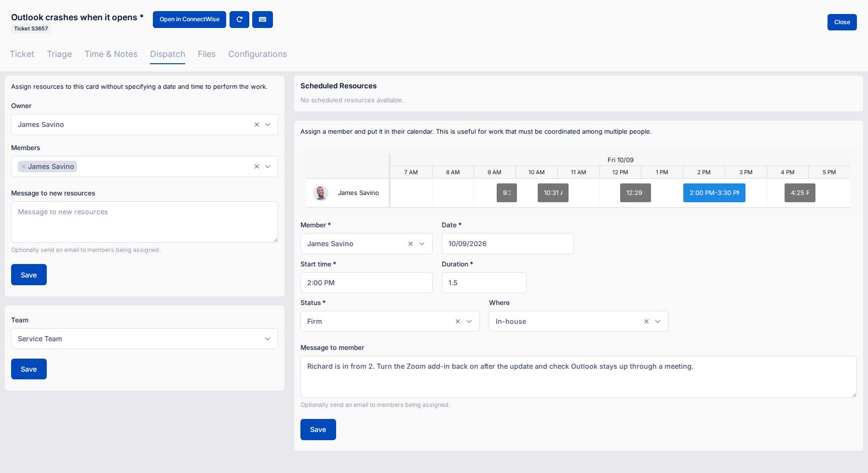Clear the Firm status value

458,321
